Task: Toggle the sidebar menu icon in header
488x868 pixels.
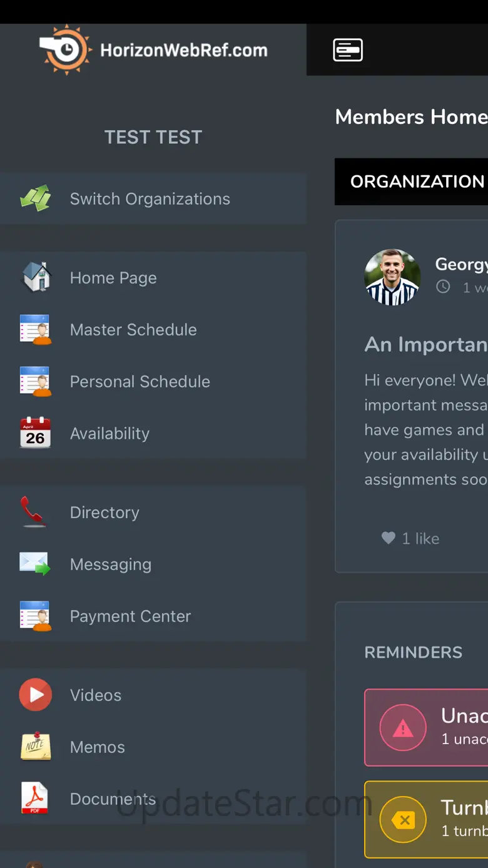Action: 348,50
